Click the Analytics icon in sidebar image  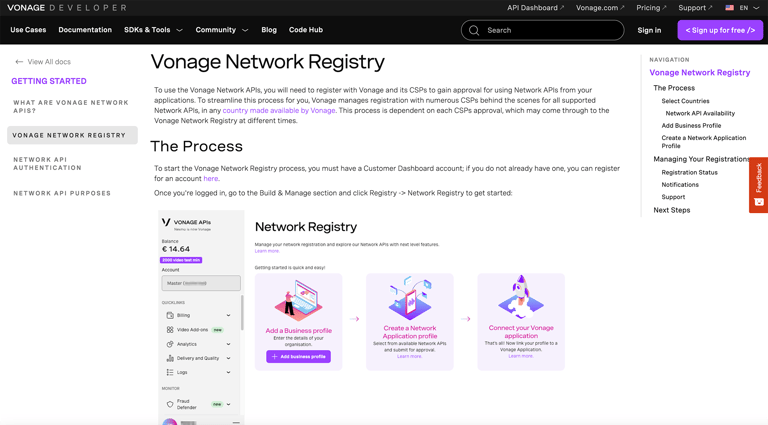170,344
